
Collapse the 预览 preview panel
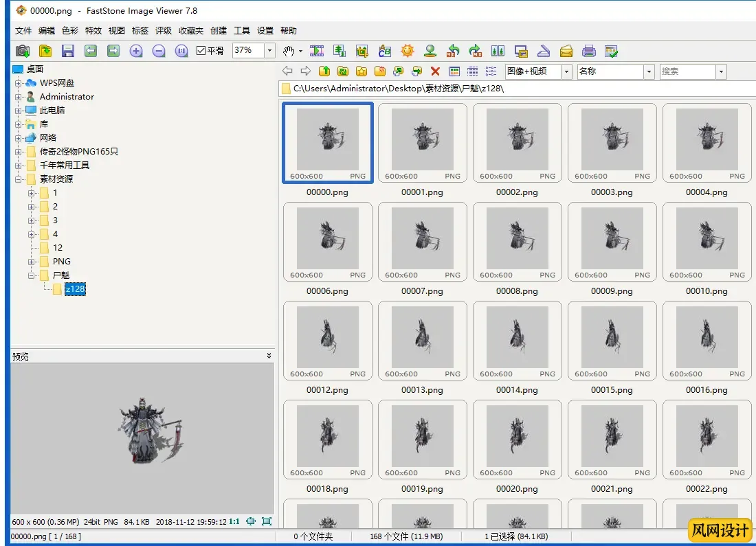(x=269, y=356)
